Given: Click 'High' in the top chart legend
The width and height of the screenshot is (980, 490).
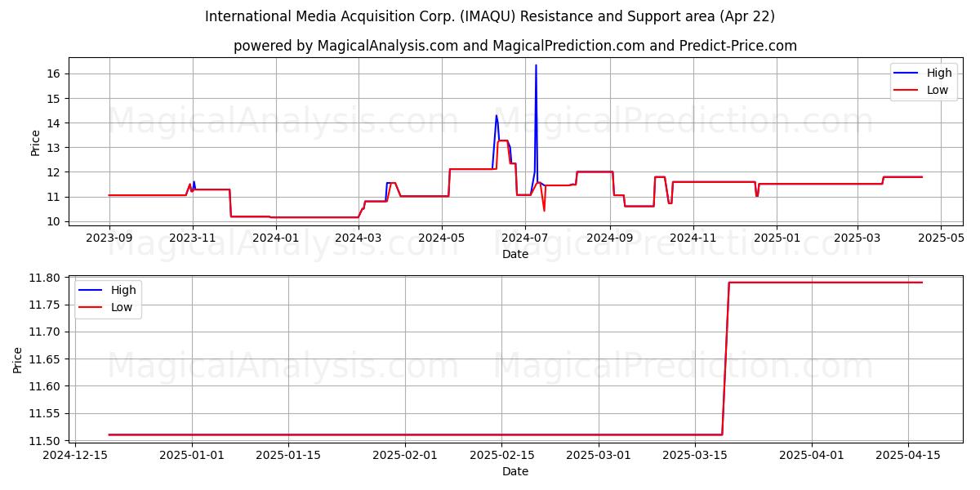Looking at the screenshot, I should tap(939, 73).
